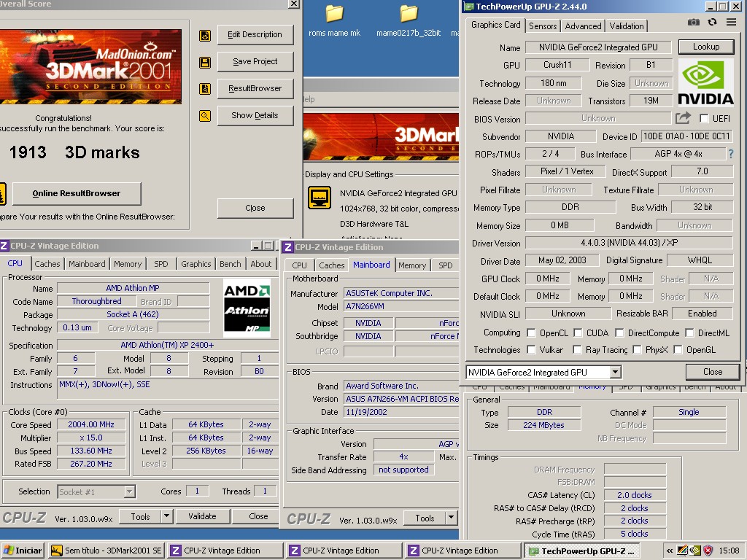Click the red shield tray icon
Screen dimensions: 747x560
(x=708, y=551)
